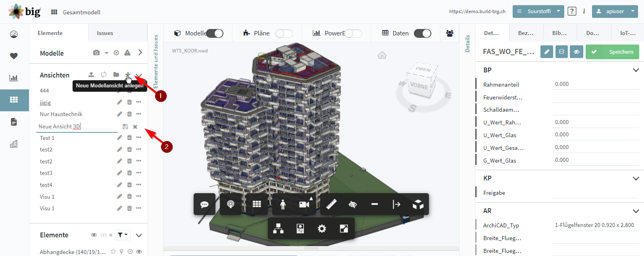Open the comment bubble tool in viewer toolbar
The image size is (644, 256).
click(204, 204)
